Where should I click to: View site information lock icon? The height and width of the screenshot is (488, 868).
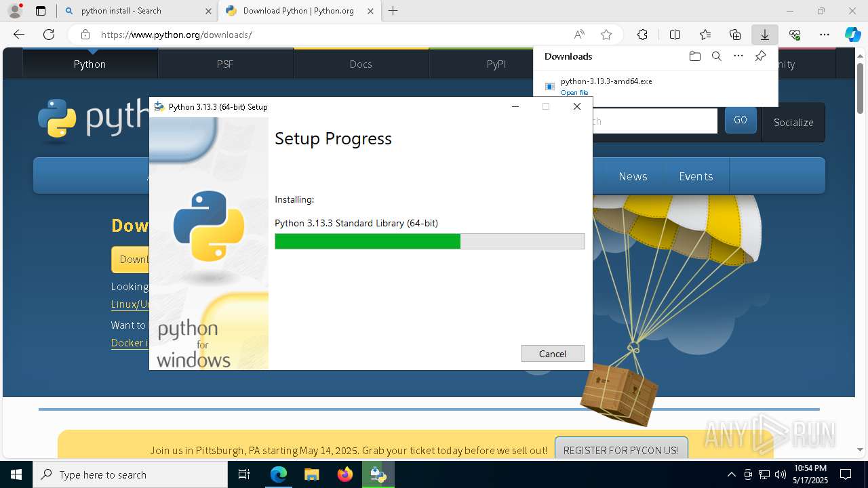pyautogui.click(x=85, y=35)
